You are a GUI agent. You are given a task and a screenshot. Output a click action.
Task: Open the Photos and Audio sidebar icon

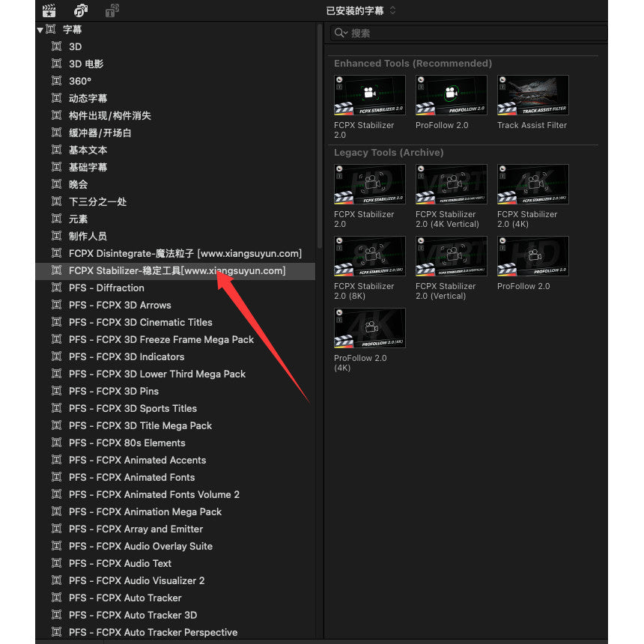pyautogui.click(x=81, y=10)
